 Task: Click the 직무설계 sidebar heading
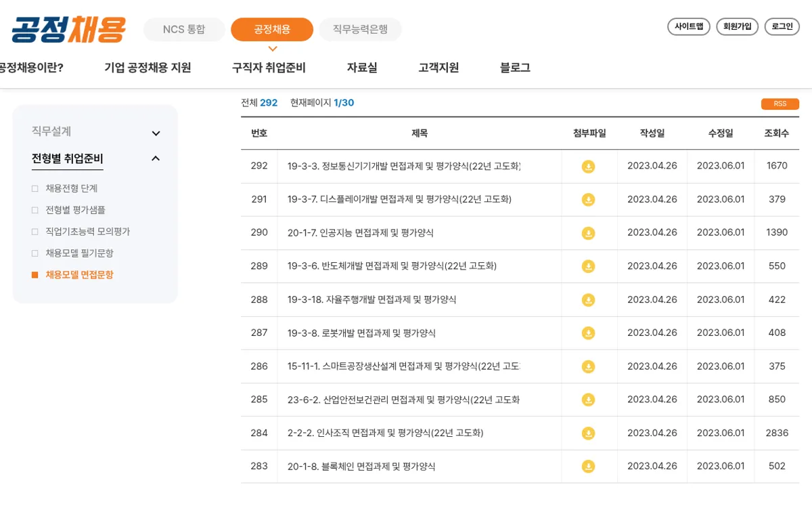click(x=51, y=131)
